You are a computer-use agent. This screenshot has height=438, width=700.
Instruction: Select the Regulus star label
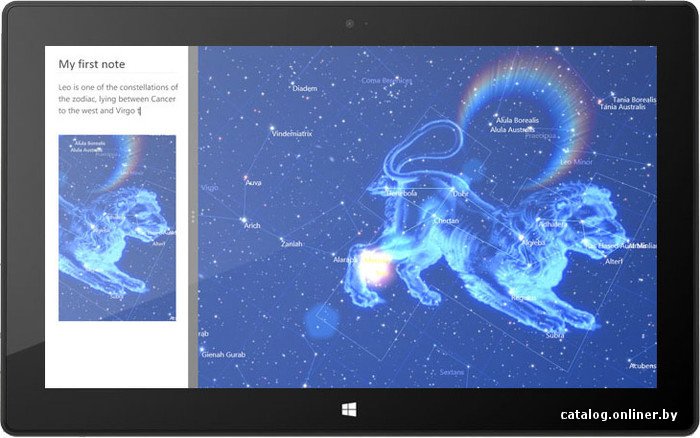pos(523,297)
